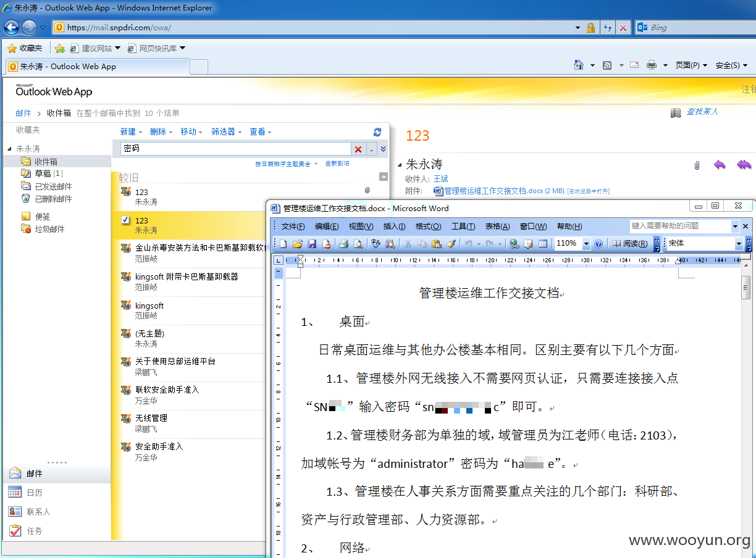Click the IE command bar printer icon
Viewport: 756px width, 558px height.
pyautogui.click(x=651, y=65)
